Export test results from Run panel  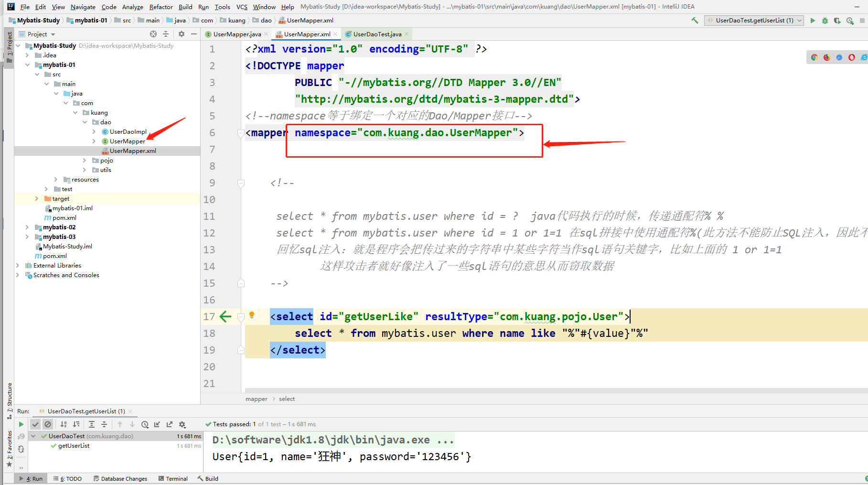click(x=170, y=424)
